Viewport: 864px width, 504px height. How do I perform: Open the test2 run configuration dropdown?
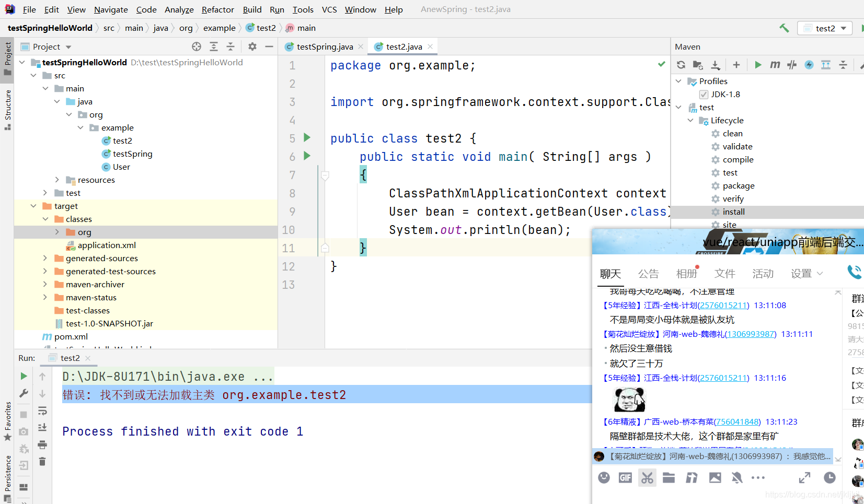tap(825, 28)
